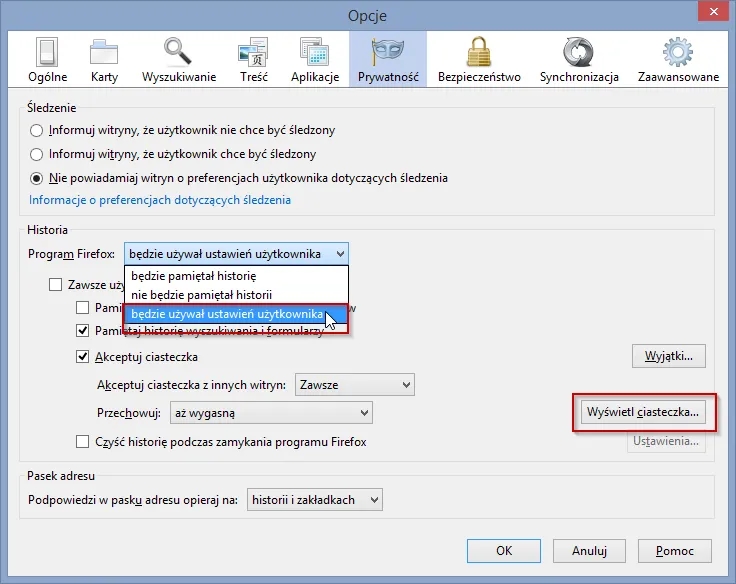Open 'Informacje o preferencjach dotyczących śledzenia' link
This screenshot has height=584, width=736.
[160, 200]
